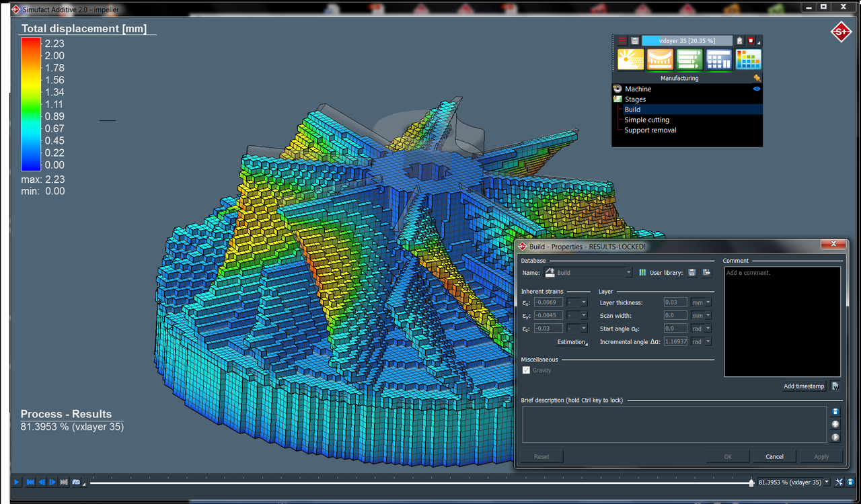Click the blue lock icon beside description
The width and height of the screenshot is (861, 504).
pyautogui.click(x=835, y=412)
